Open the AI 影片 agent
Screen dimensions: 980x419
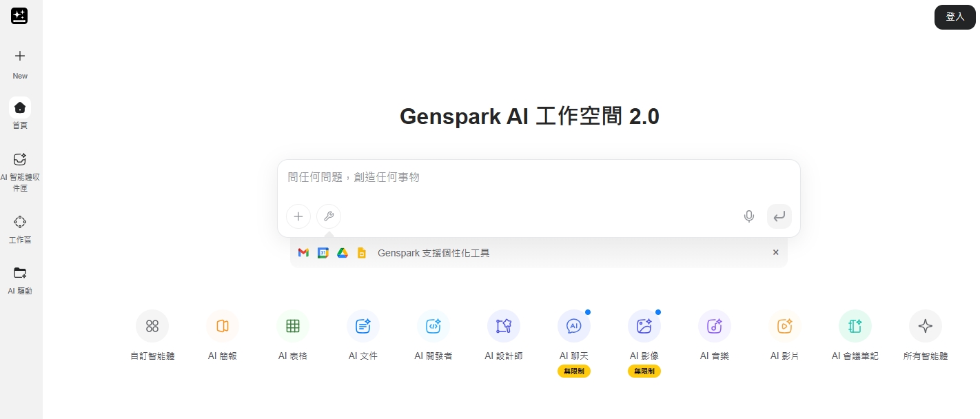(x=784, y=336)
